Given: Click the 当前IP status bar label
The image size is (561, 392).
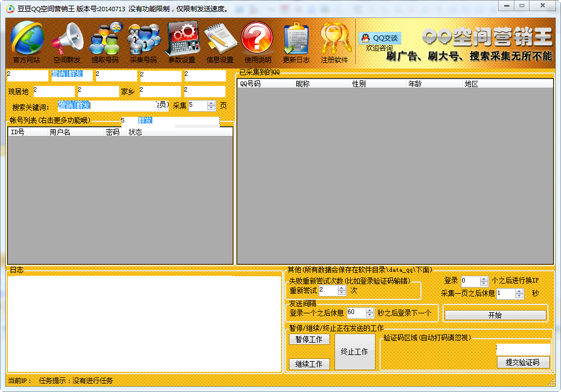Looking at the screenshot, I should click(20, 381).
